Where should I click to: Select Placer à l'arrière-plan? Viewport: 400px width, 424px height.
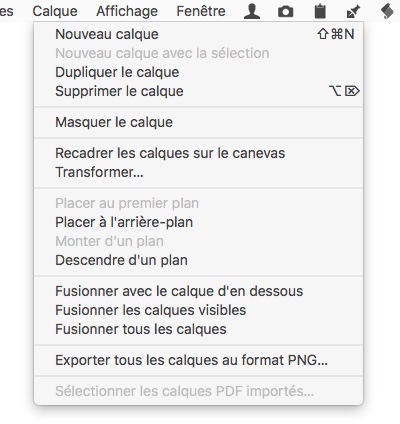[199, 222]
